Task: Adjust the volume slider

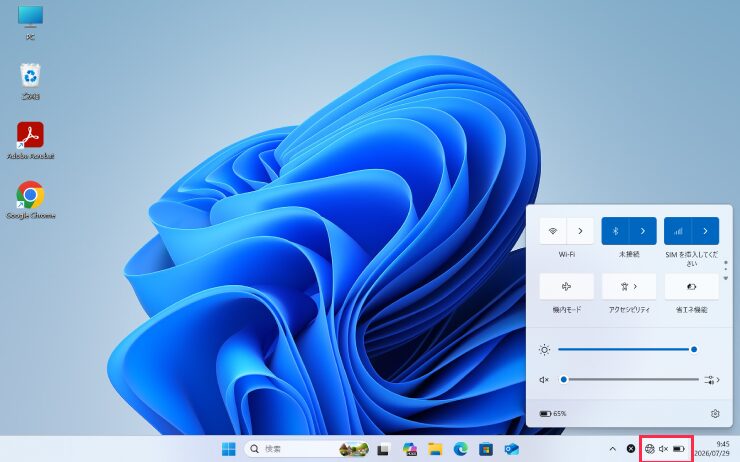Action: coord(629,379)
